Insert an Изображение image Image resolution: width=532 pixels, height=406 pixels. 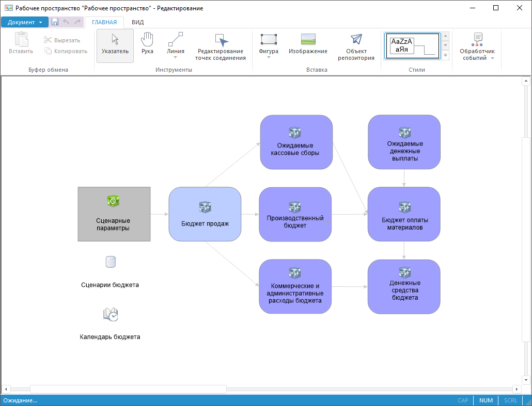(308, 44)
